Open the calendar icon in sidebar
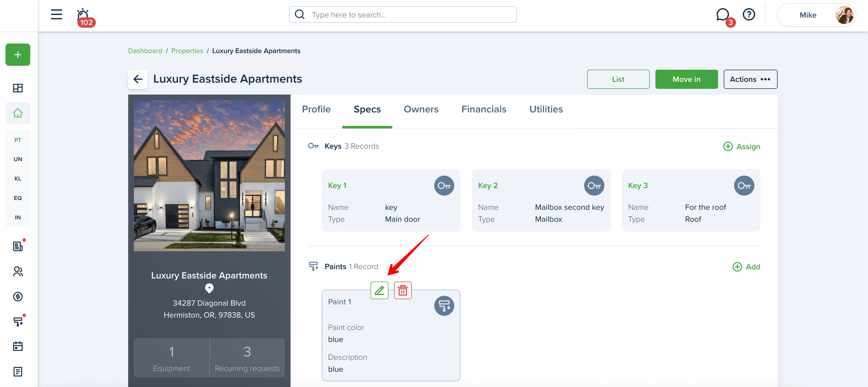Image resolution: width=868 pixels, height=387 pixels. (18, 346)
